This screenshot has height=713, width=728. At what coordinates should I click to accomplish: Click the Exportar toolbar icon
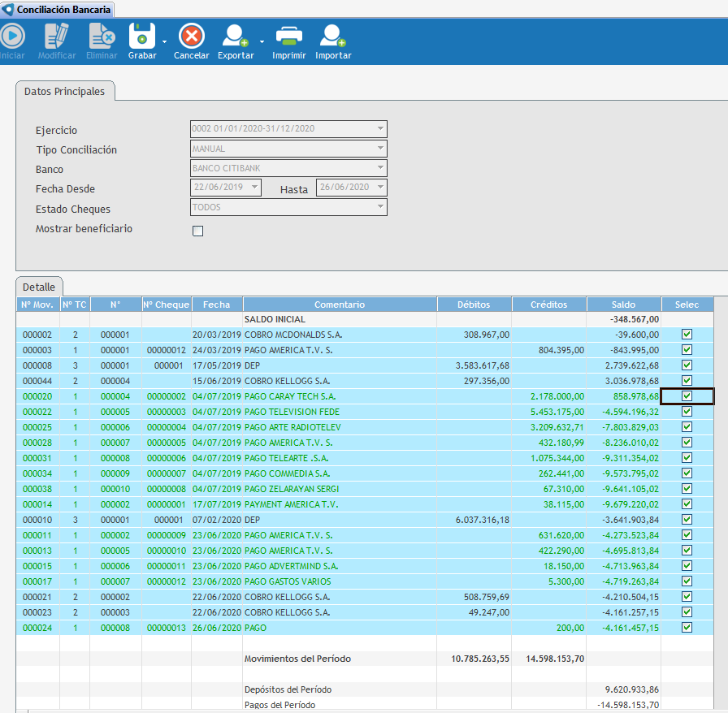point(235,37)
